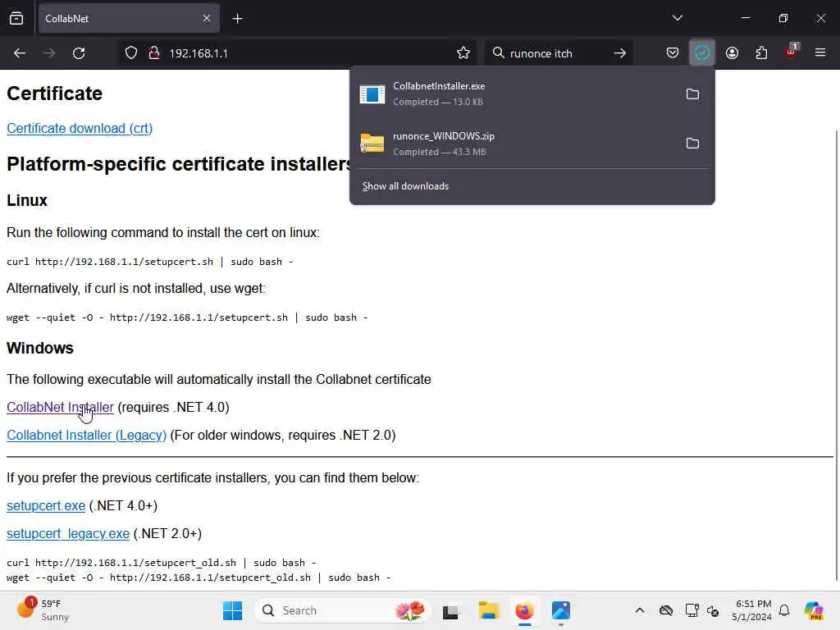Open the extensions puzzle icon
The image size is (840, 630).
coord(761,53)
